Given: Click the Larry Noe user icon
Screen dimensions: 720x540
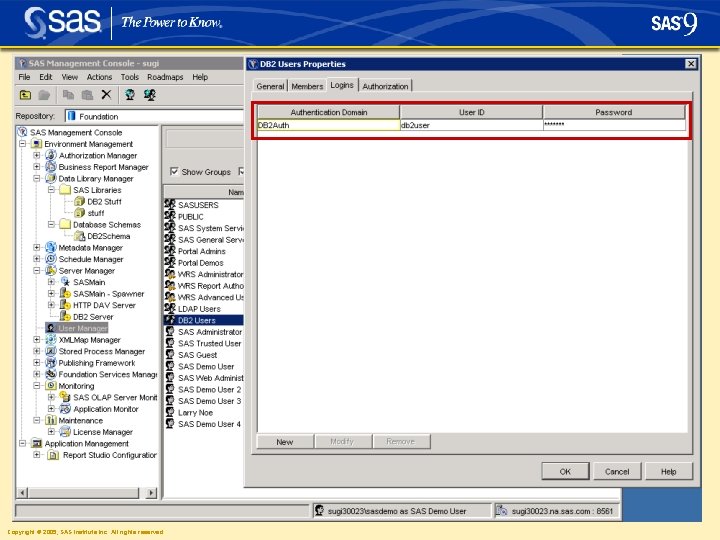Looking at the screenshot, I should (170, 412).
